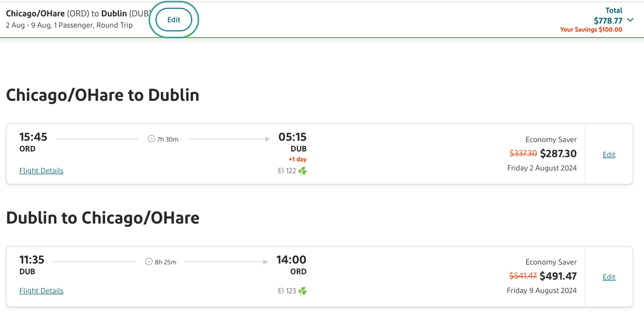
Task: Open Flight Details for the Chicago to Dublin flight
Action: pyautogui.click(x=41, y=170)
